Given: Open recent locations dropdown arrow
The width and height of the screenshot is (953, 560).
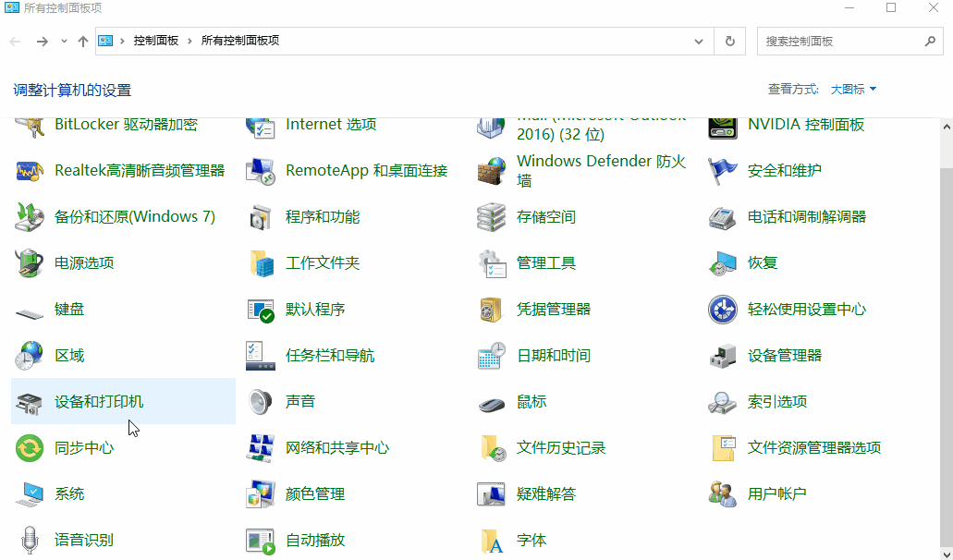Looking at the screenshot, I should (x=64, y=42).
